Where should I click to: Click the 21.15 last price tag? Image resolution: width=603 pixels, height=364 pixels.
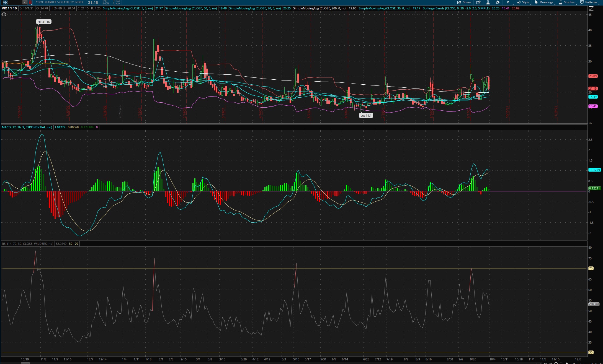593,89
